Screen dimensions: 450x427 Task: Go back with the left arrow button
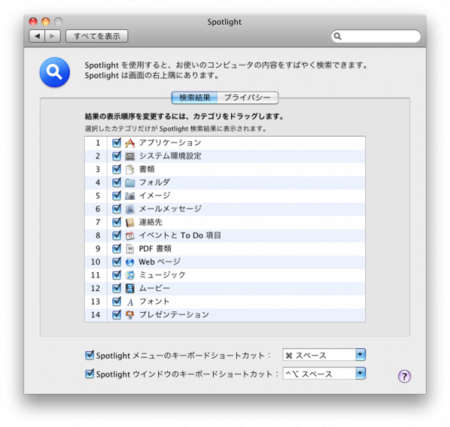click(x=37, y=36)
